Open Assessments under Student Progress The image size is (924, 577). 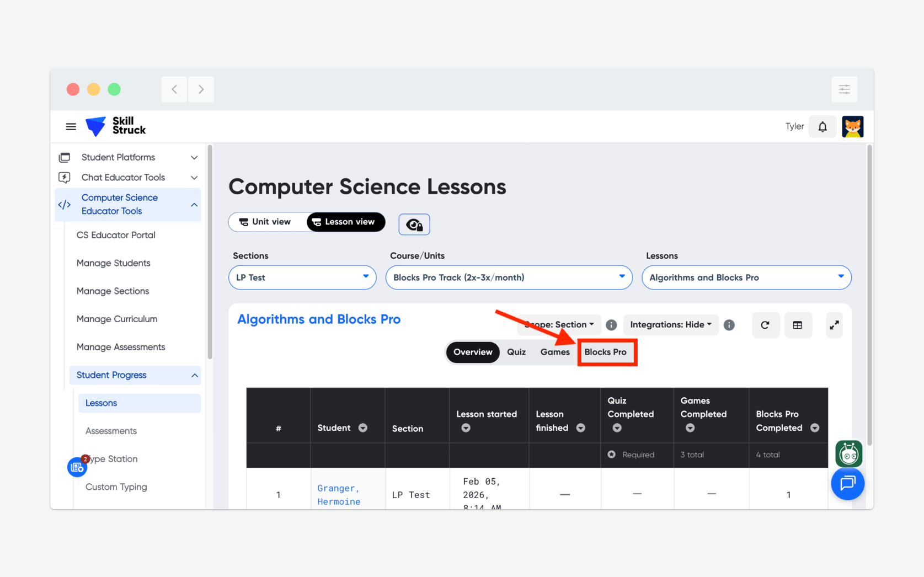tap(111, 431)
